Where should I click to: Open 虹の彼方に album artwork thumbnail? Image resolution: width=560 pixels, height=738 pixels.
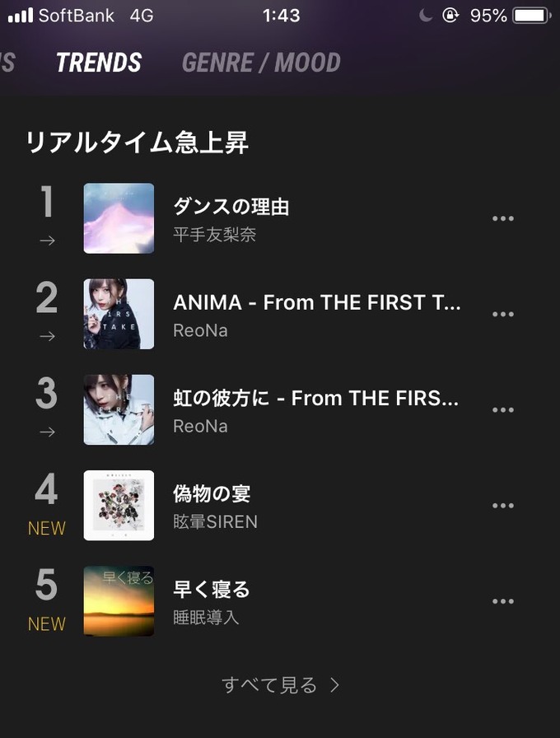point(119,410)
